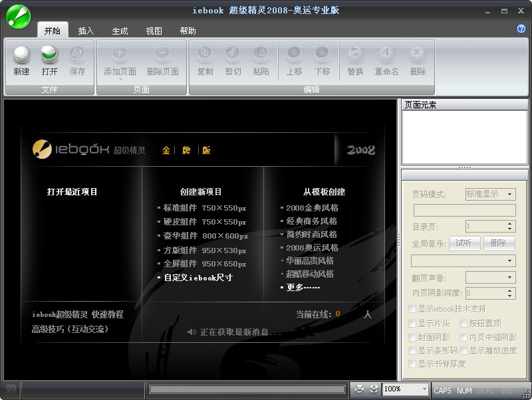Screen dimensions: 532x400
Task: Switch to the 视图 ribbon tab
Action: click(x=154, y=31)
